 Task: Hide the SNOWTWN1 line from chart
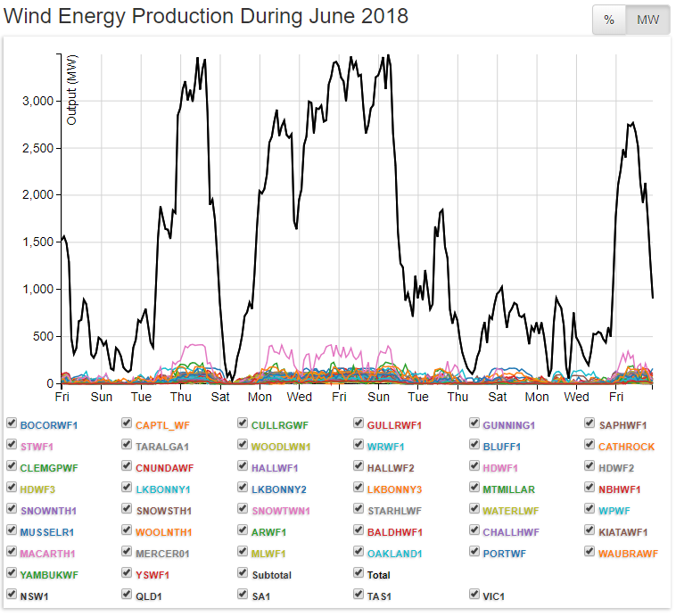tap(243, 510)
